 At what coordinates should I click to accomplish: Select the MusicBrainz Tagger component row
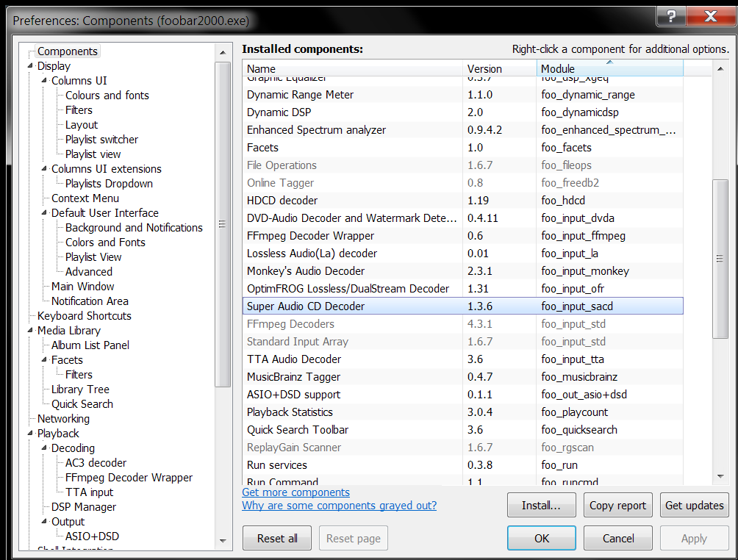coord(293,377)
